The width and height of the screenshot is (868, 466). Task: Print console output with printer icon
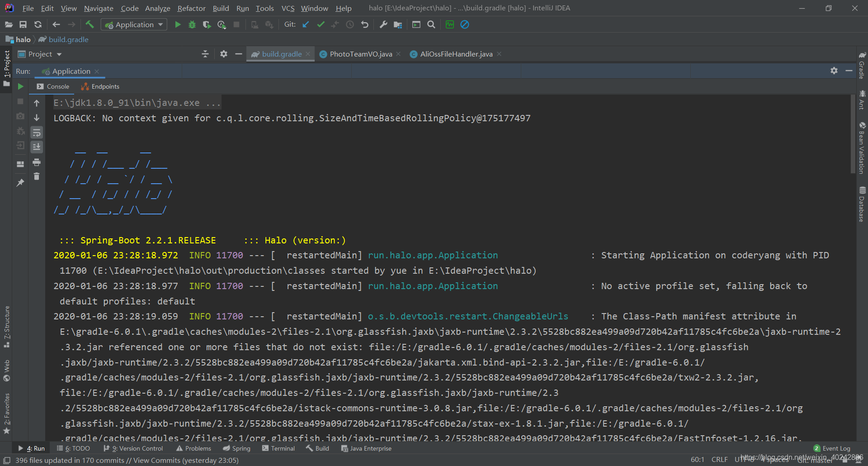point(37,162)
